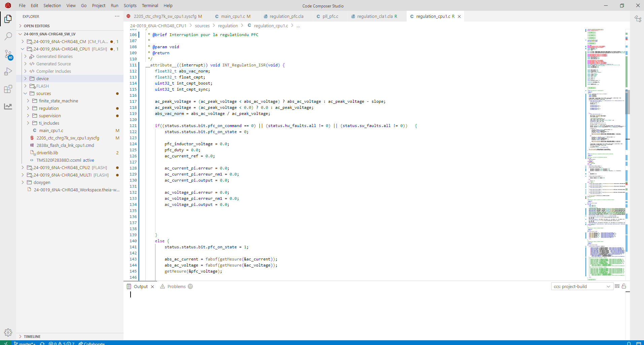
Task: Expand the 24-0019_6NA-CHRG48_CM project
Action: 70,41
